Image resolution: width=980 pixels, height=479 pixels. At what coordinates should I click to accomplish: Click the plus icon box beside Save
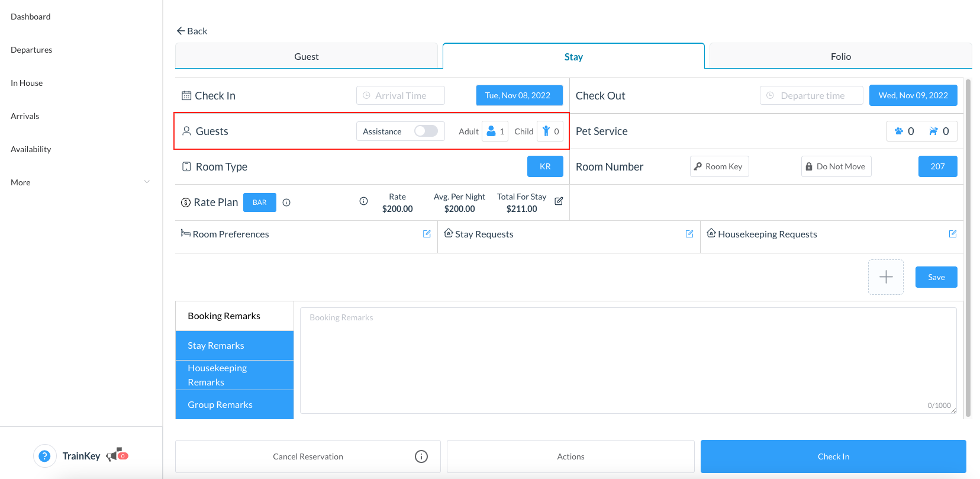click(x=885, y=277)
